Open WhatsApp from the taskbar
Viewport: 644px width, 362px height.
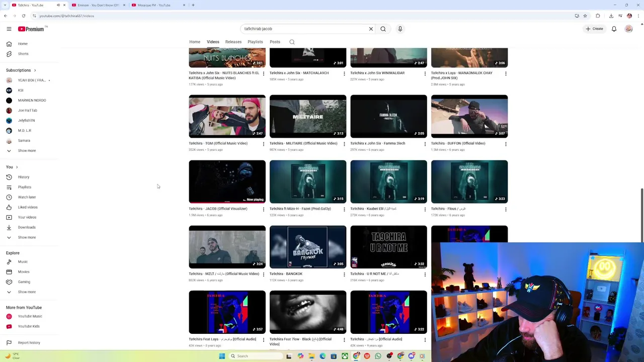tap(378, 356)
